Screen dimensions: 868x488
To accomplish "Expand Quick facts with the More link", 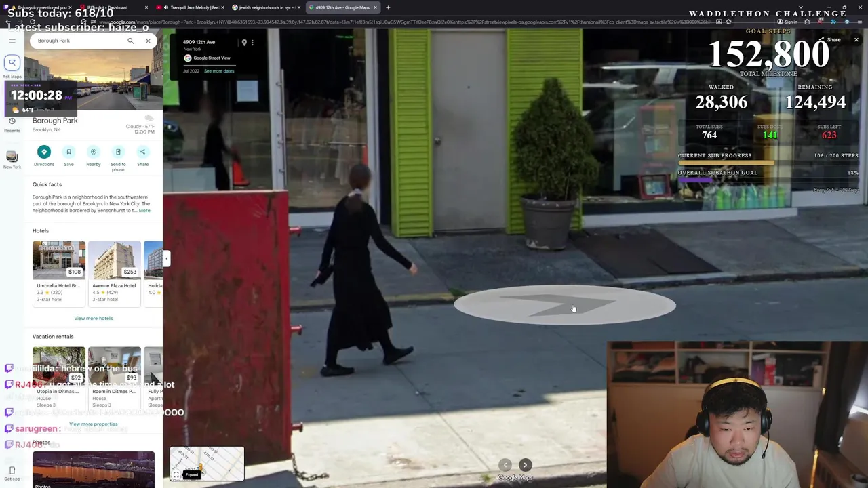I will click(x=144, y=210).
